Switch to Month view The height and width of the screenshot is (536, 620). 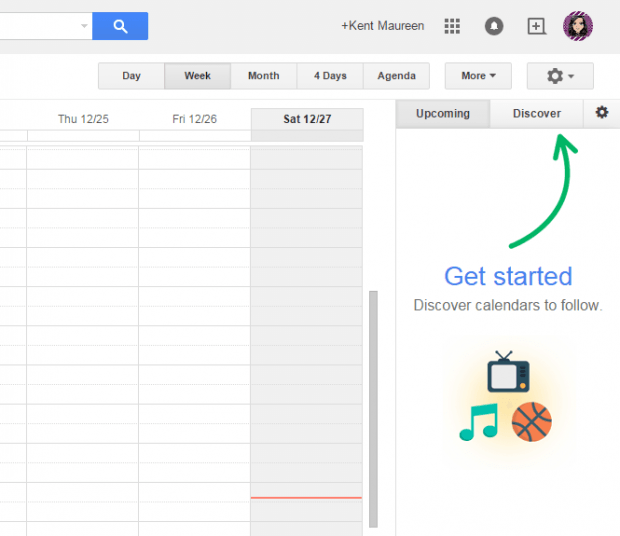[264, 76]
